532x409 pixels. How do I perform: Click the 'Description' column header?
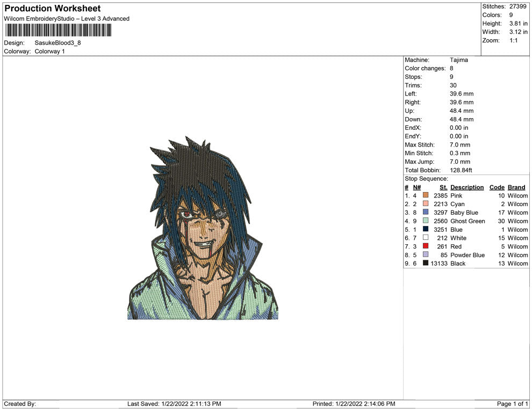(467, 187)
